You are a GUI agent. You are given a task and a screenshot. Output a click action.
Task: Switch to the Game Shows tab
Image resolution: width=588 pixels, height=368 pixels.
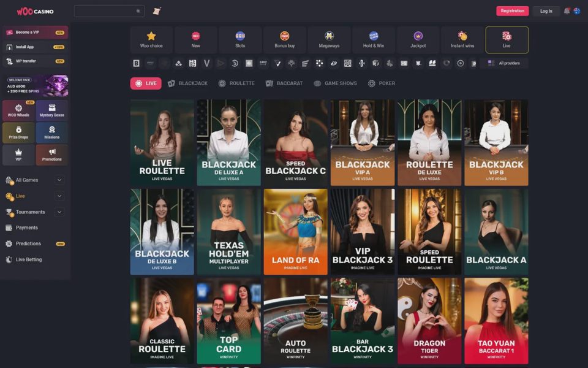[x=335, y=83]
